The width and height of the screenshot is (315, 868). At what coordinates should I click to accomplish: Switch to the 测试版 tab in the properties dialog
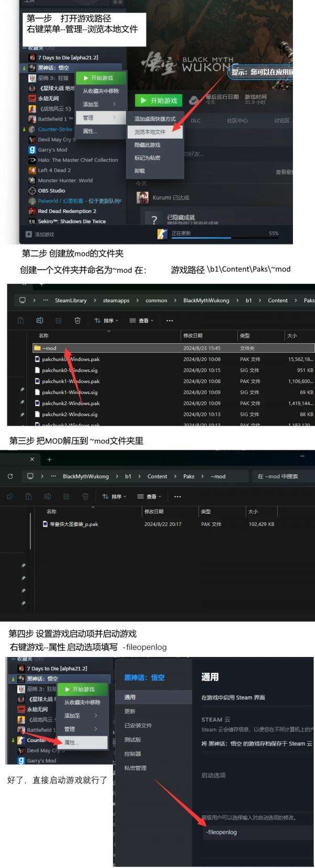pyautogui.click(x=152, y=739)
